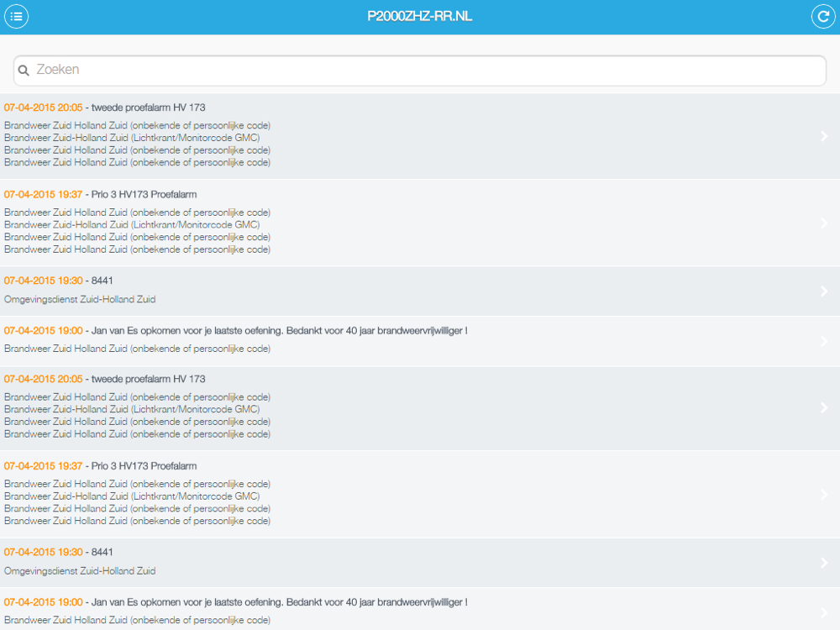The image size is (840, 630).
Task: Open chevron of topmost 19:30 8441 entry
Action: click(x=824, y=291)
